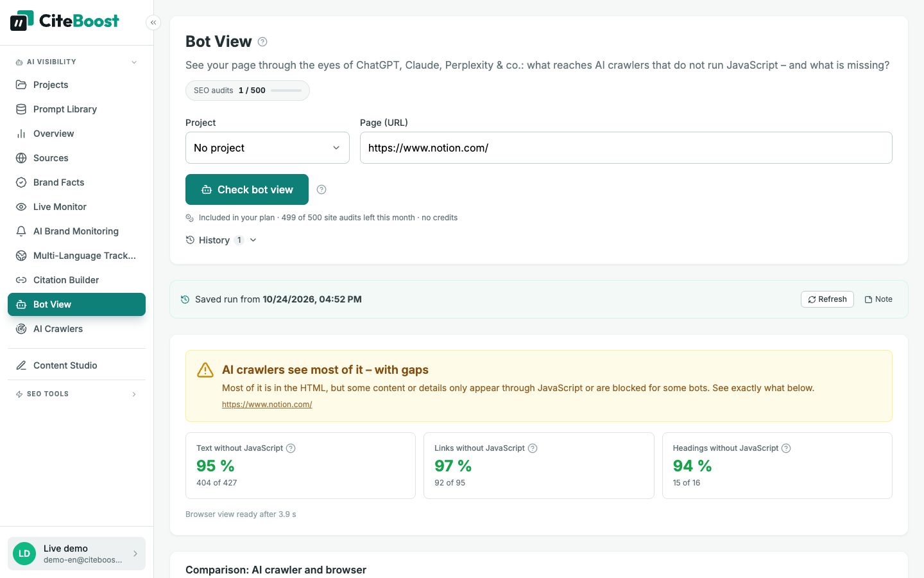Open Brand Facts page

coord(76,182)
